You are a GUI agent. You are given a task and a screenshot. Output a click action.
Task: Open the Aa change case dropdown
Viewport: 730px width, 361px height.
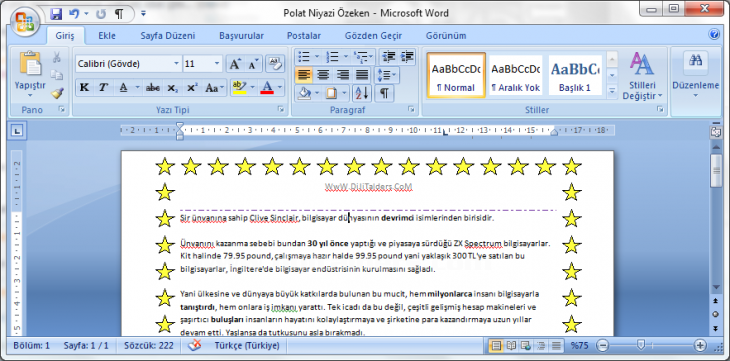[x=215, y=88]
